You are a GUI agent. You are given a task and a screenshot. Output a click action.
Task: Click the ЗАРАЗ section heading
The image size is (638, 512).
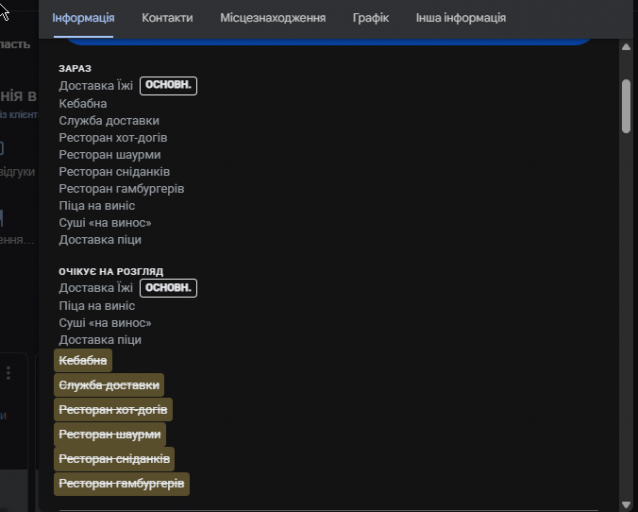[75, 68]
